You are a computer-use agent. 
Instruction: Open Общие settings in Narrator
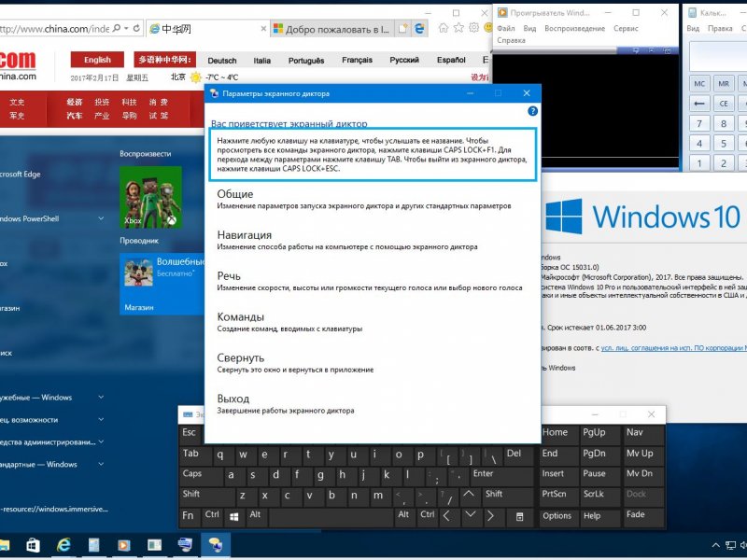coord(364,200)
